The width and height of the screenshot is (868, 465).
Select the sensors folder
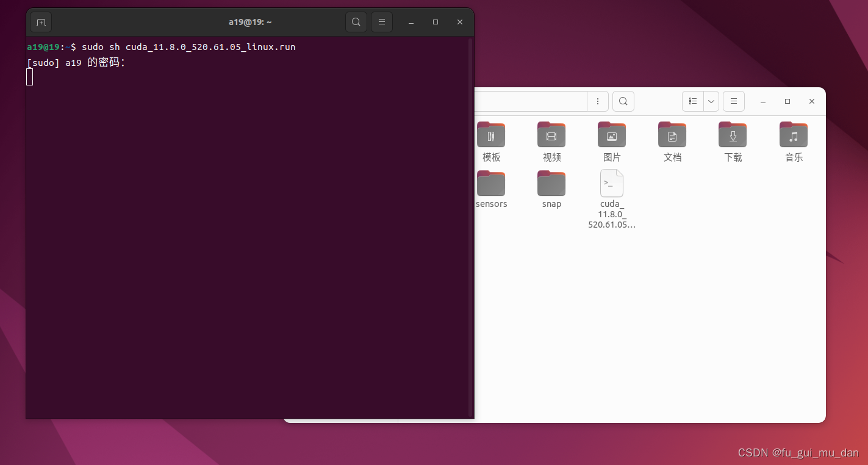(x=491, y=189)
